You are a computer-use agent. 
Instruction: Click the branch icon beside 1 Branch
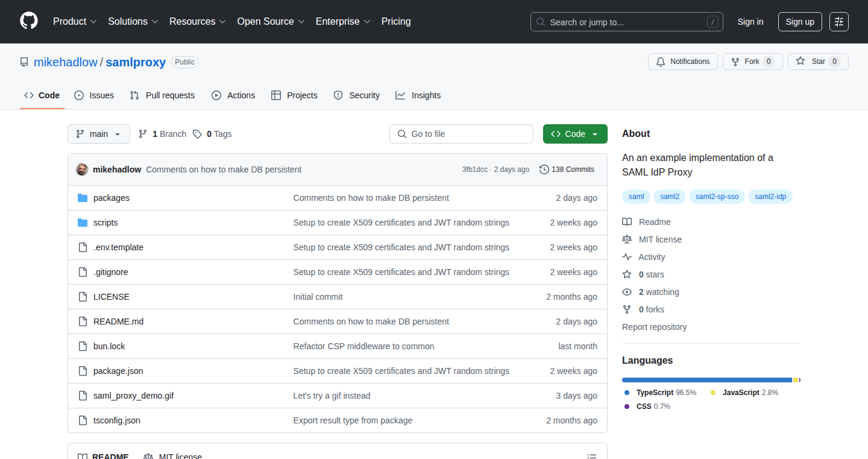tap(143, 134)
